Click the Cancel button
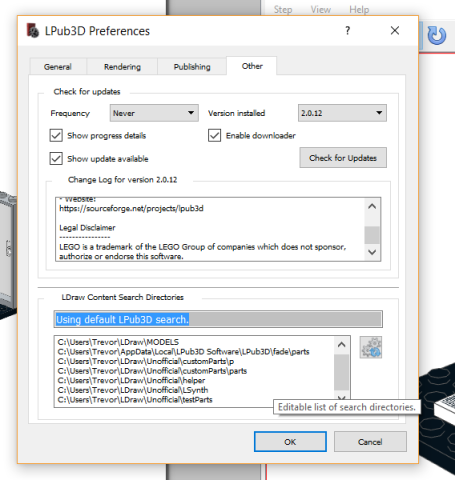The height and width of the screenshot is (480, 455). pyautogui.click(x=370, y=442)
